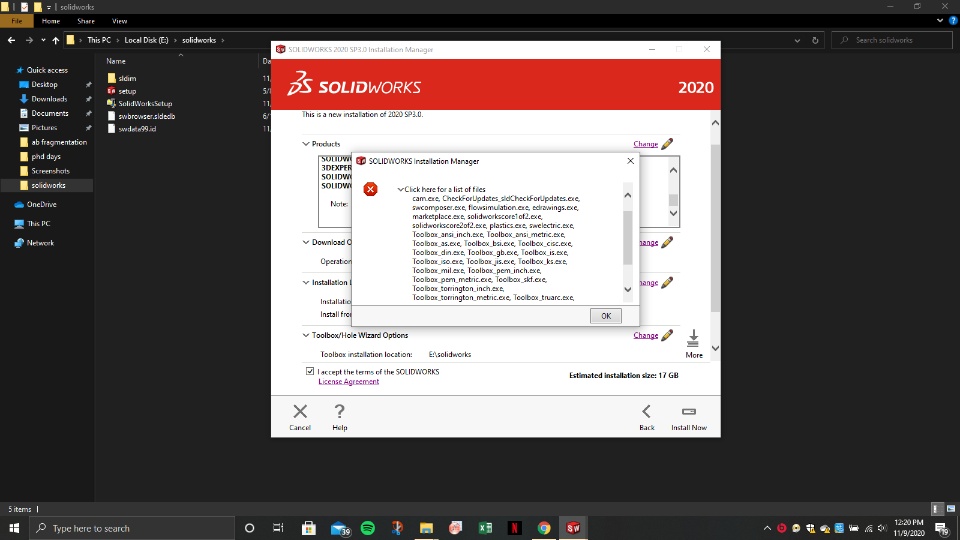Collapse the Installation Location section
Image resolution: width=960 pixels, height=540 pixels.
click(306, 282)
